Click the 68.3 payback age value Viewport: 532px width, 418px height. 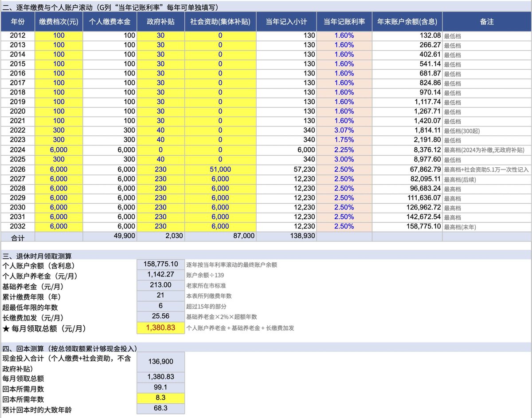click(160, 408)
